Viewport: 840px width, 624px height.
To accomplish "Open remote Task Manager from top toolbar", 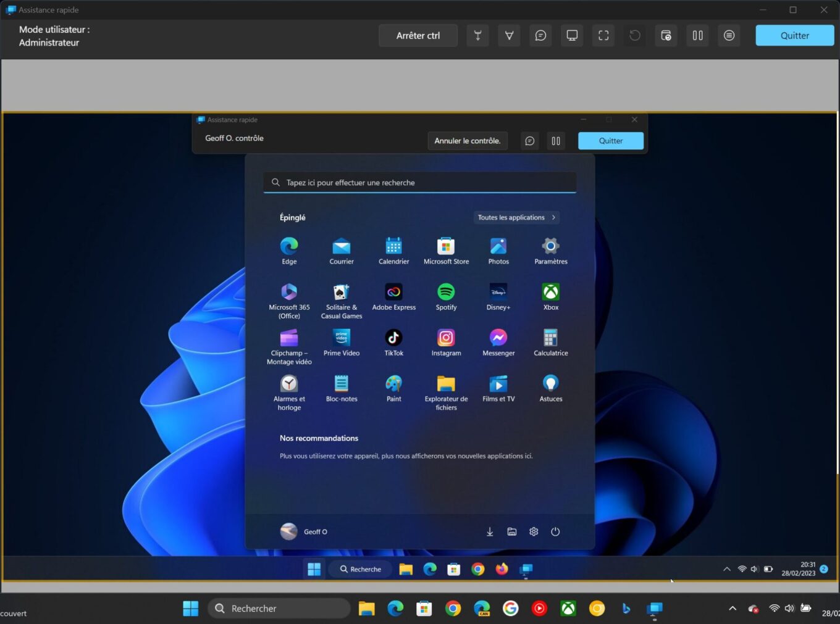I will click(x=666, y=36).
